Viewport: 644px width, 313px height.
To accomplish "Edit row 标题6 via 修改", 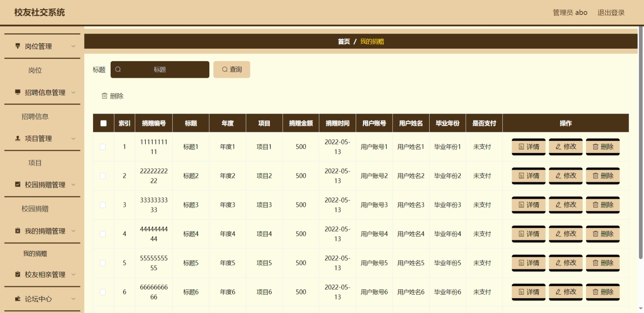I will (x=565, y=292).
